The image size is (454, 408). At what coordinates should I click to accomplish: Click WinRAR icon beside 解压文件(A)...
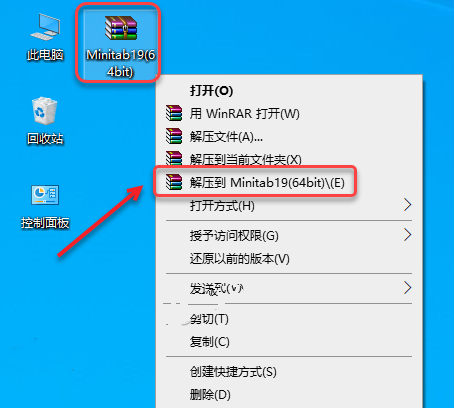pos(174,136)
